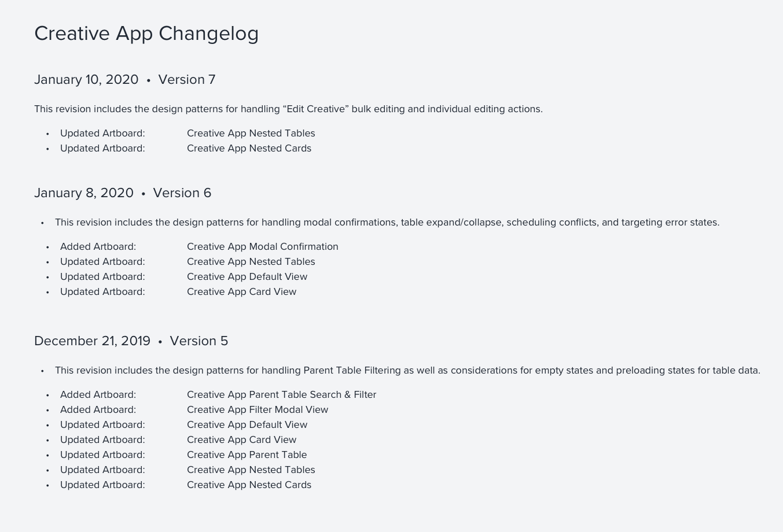Click the Version 5 Parent Table Filtering description
The width and height of the screenshot is (783, 532).
click(x=407, y=371)
